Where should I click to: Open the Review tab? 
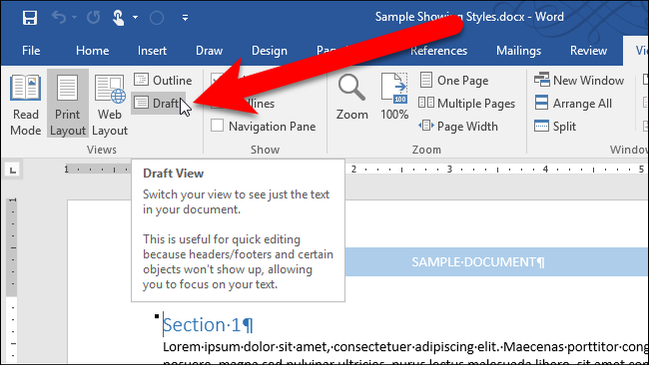[x=588, y=50]
